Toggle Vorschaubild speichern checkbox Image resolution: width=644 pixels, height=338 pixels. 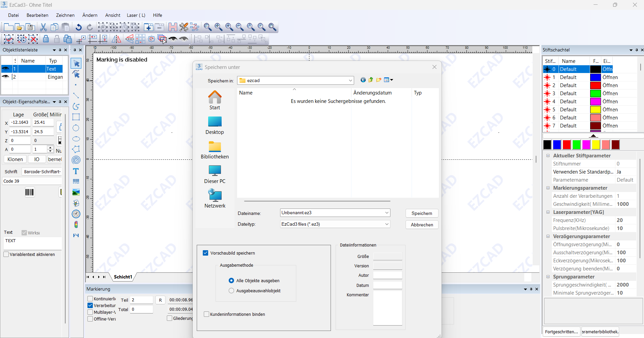[205, 253]
